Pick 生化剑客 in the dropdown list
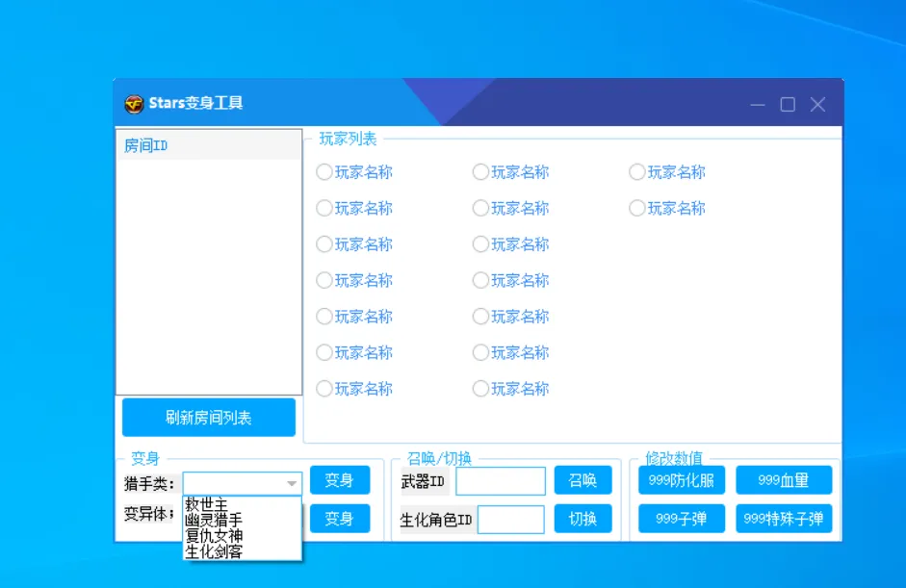The height and width of the screenshot is (588, 906). click(x=213, y=551)
